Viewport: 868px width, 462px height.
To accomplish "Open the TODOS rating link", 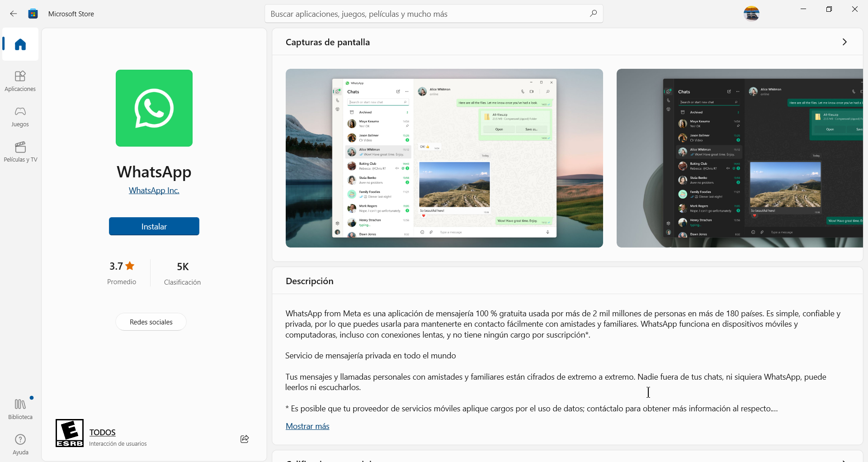I will click(103, 433).
